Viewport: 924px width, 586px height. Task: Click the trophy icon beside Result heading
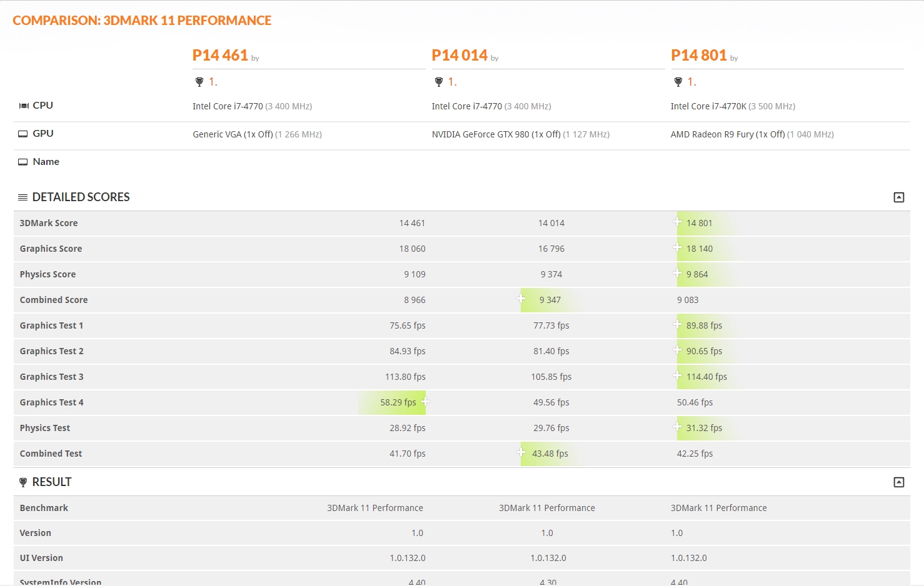[23, 482]
